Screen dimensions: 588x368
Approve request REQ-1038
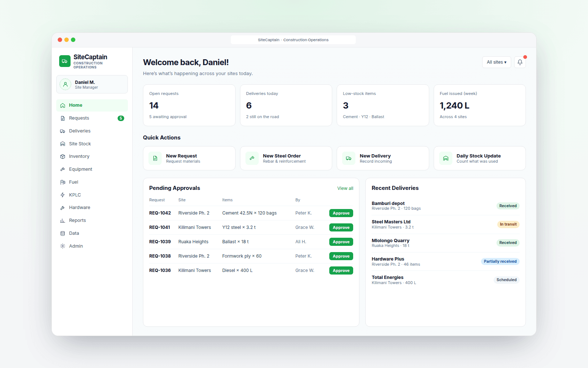(341, 256)
